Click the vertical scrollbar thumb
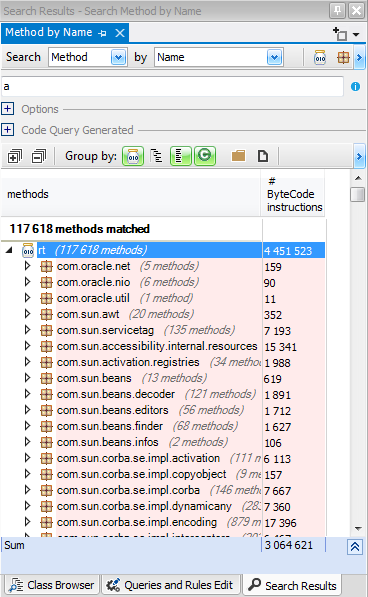Image resolution: width=368 pixels, height=597 pixels. (357, 194)
